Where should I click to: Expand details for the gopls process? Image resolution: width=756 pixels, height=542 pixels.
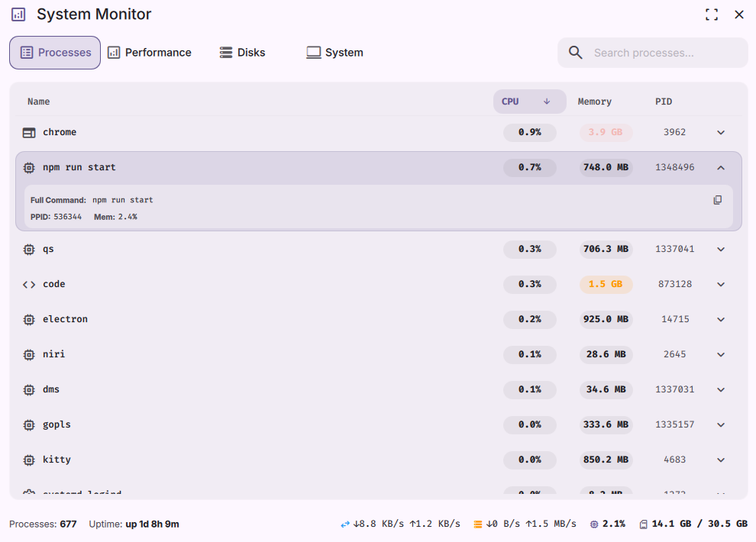(720, 425)
